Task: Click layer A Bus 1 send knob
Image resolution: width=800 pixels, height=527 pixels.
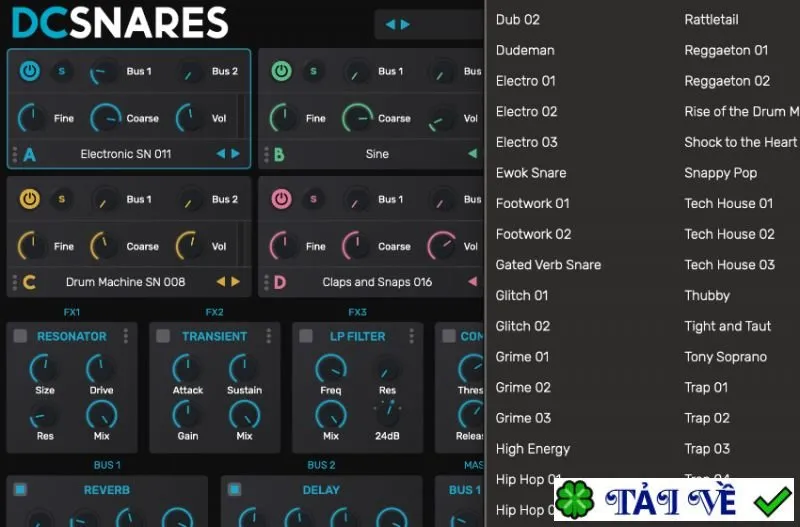Action: (x=103, y=72)
